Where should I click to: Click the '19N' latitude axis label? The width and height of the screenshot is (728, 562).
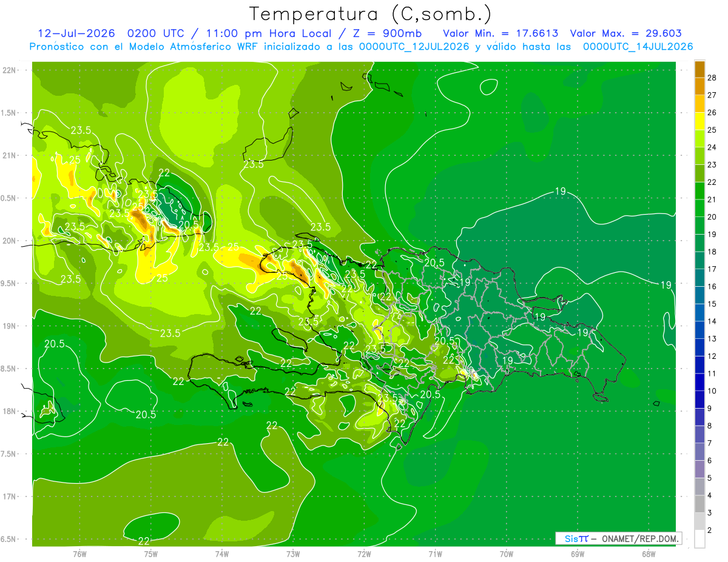(x=9, y=326)
